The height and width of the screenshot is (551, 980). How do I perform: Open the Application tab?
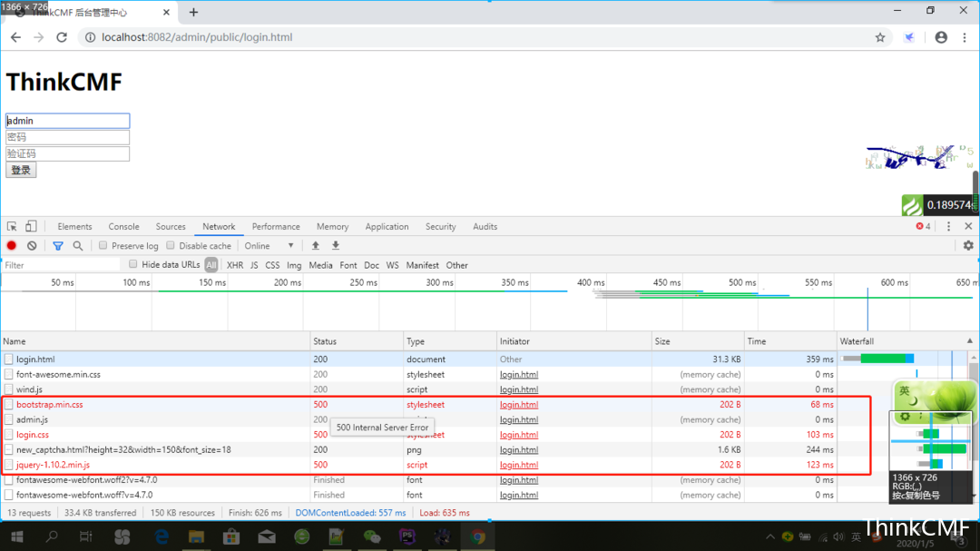click(387, 226)
